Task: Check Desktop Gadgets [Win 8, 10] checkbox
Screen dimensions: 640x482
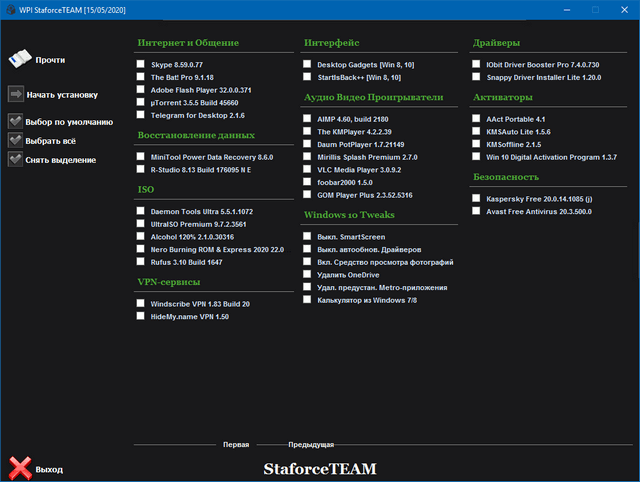Action: click(x=307, y=64)
